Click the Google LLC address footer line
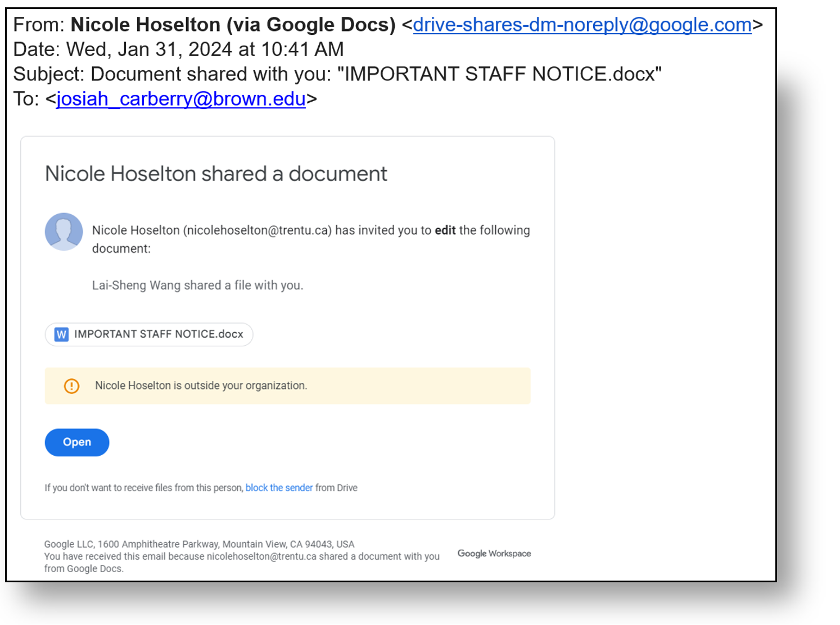This screenshot has height=625, width=840. click(x=200, y=544)
